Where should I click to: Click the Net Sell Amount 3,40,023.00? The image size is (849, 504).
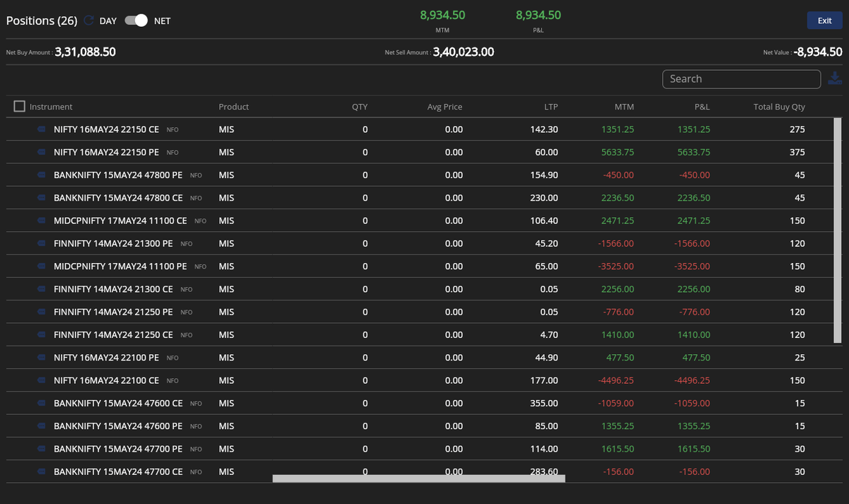463,52
